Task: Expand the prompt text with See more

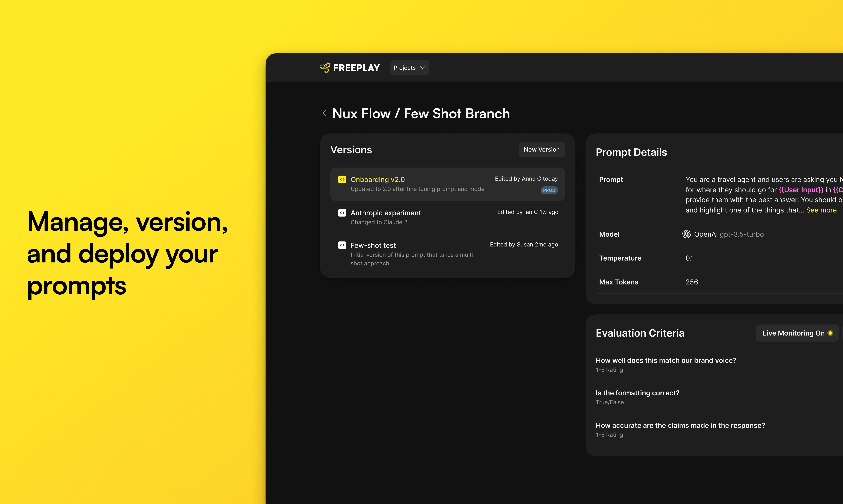Action: pos(821,210)
